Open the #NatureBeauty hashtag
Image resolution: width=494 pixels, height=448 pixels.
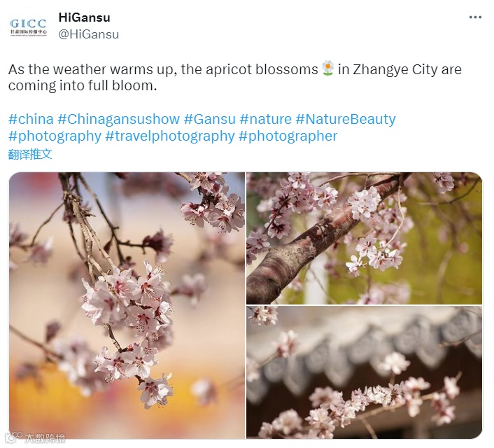click(346, 119)
